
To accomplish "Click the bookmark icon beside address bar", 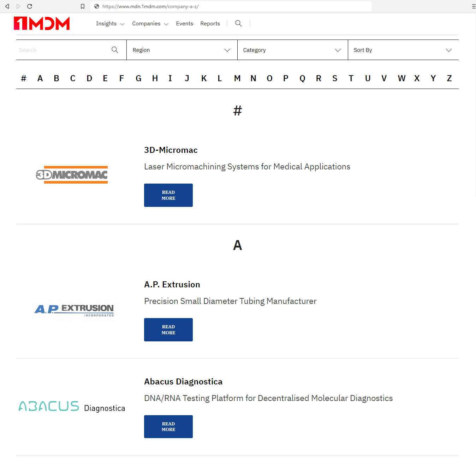I will pyautogui.click(x=83, y=6).
